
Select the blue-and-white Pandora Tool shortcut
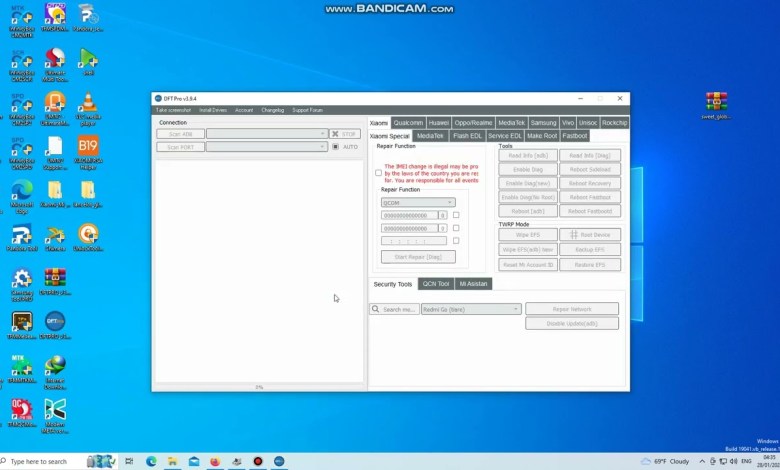click(x=22, y=237)
